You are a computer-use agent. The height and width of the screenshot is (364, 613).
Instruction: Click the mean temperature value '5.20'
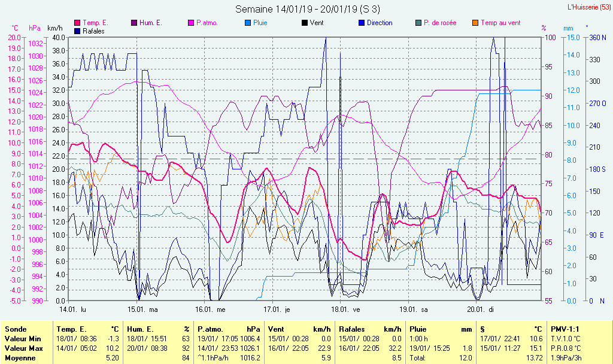tap(113, 358)
